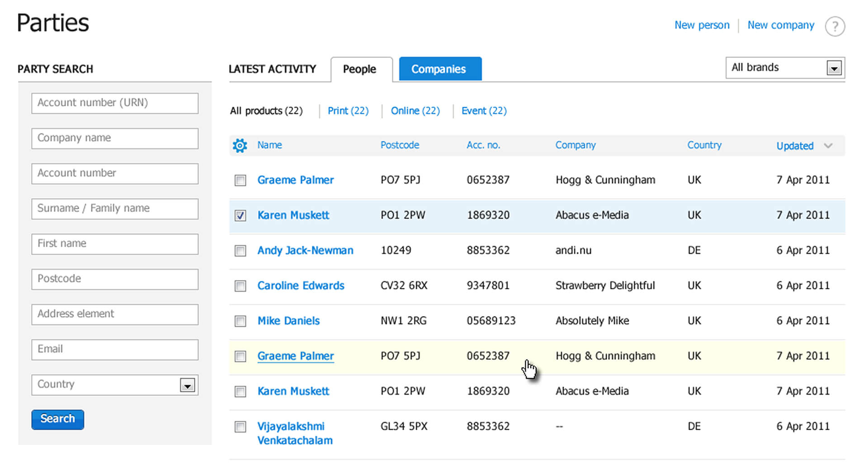Show Online (22) products
The height and width of the screenshot is (463, 868).
[415, 111]
